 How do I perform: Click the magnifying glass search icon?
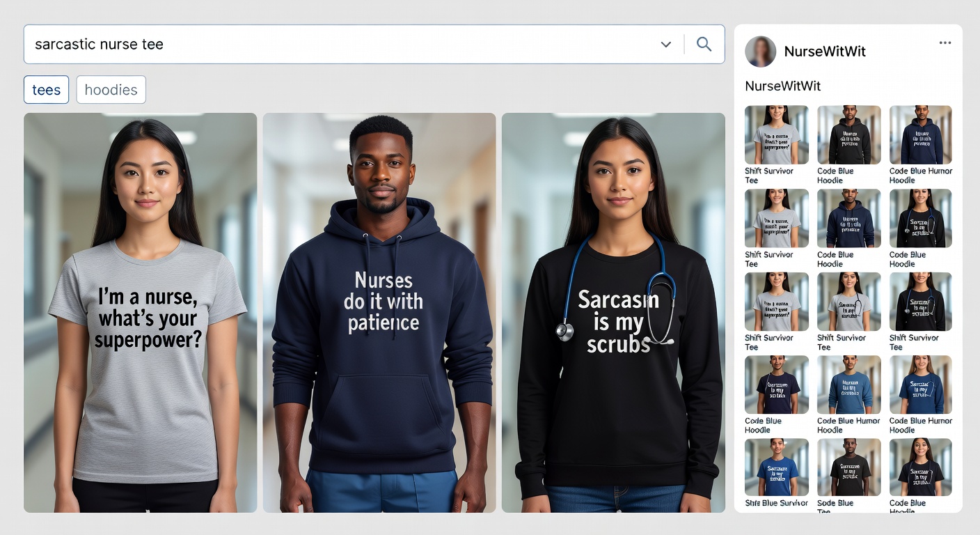pyautogui.click(x=704, y=44)
